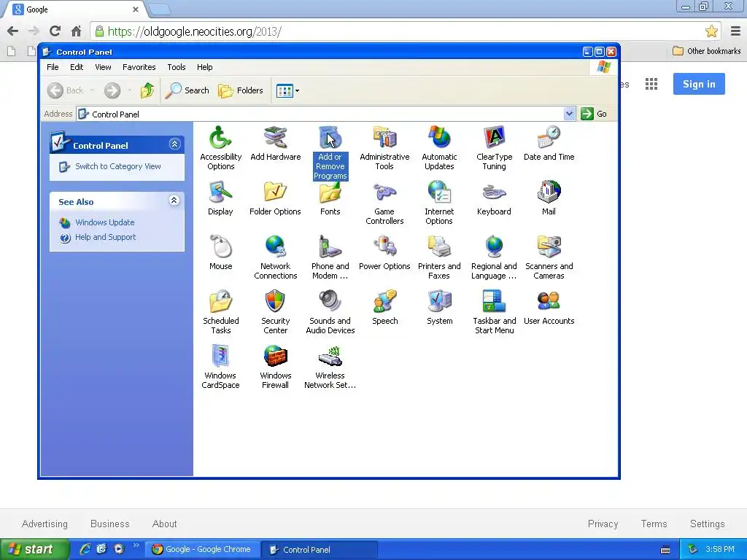Image resolution: width=747 pixels, height=560 pixels.
Task: Open Other bookmarks folder in Chrome
Action: [706, 51]
